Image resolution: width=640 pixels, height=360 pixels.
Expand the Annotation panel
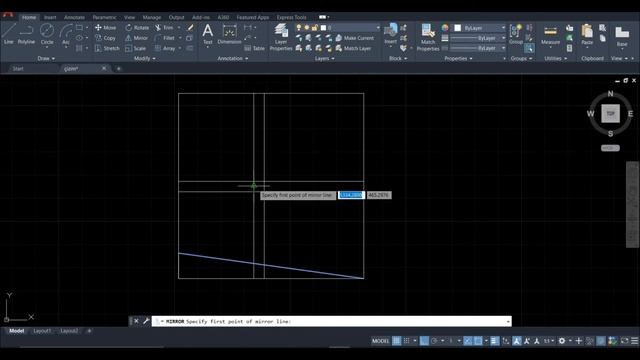click(x=233, y=58)
